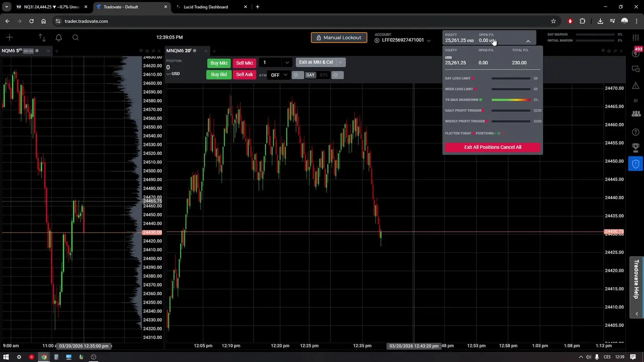Click the Buy Bid button

tap(219, 74)
